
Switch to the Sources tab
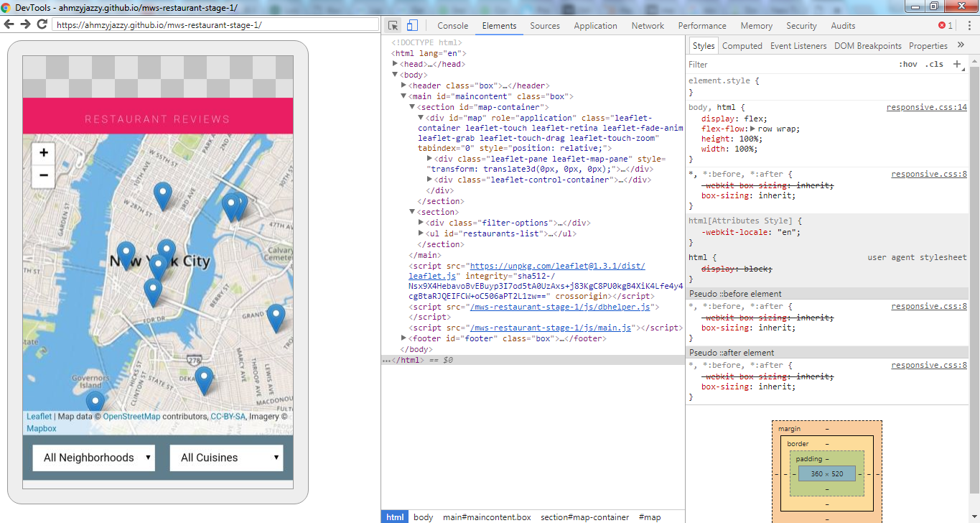coord(545,26)
